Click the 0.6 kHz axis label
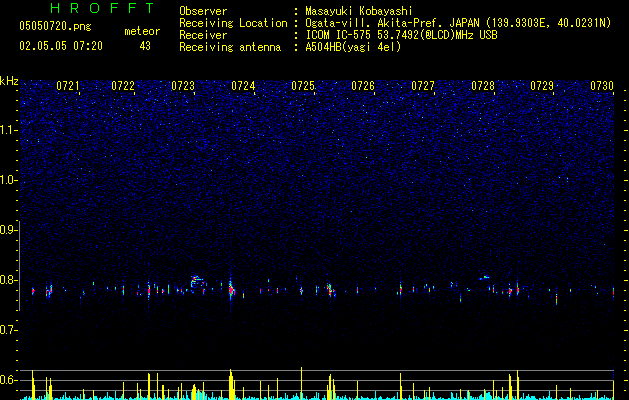Viewport: 629px width, 400px height. click(x=9, y=380)
